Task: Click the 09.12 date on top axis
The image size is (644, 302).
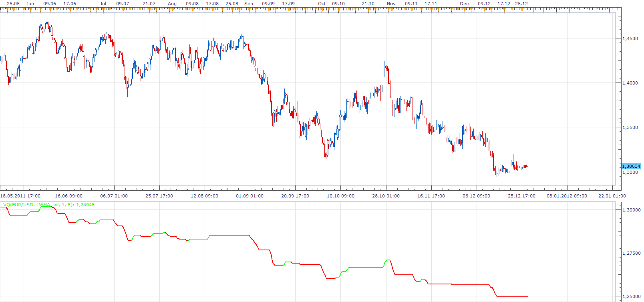Action: coord(484,4)
